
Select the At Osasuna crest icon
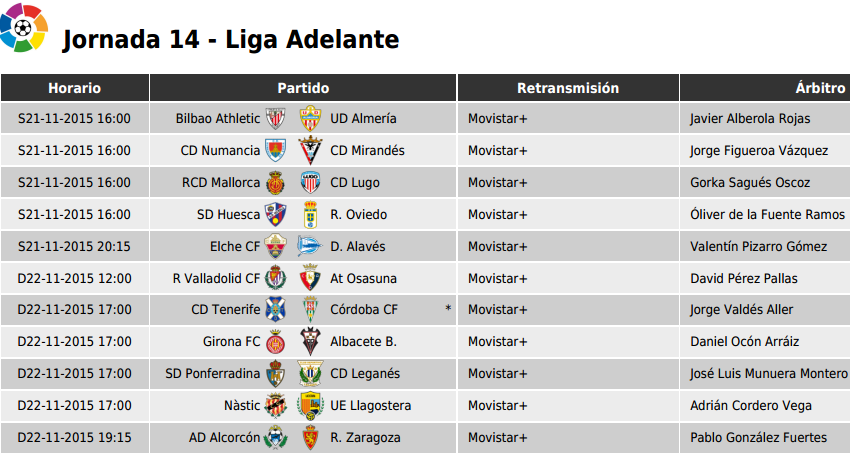point(310,278)
